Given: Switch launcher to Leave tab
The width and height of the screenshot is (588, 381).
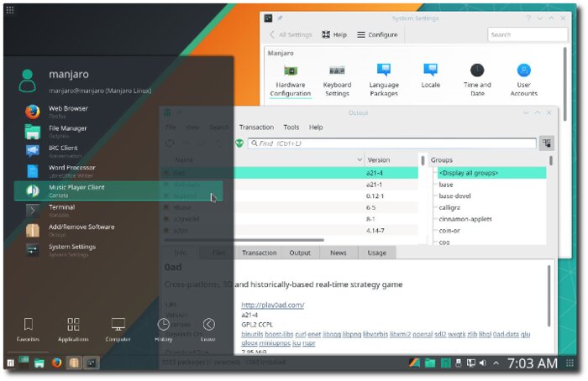Looking at the screenshot, I should tap(208, 330).
